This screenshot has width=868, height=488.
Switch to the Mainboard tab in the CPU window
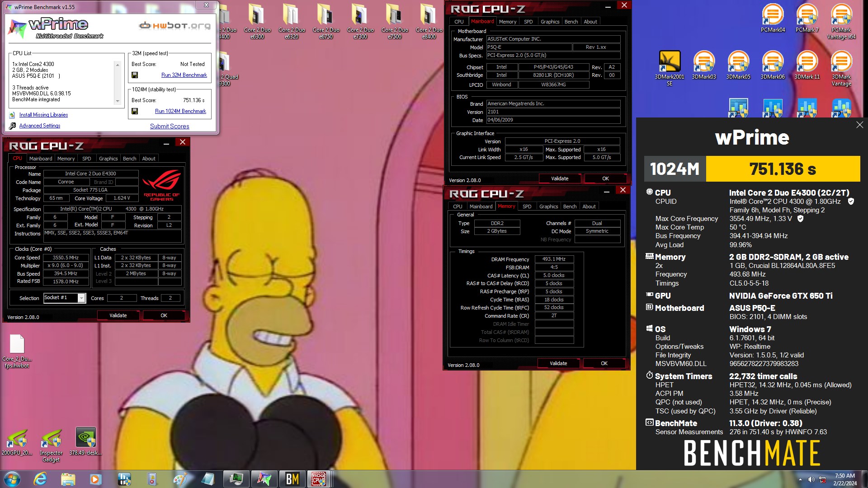(41, 159)
